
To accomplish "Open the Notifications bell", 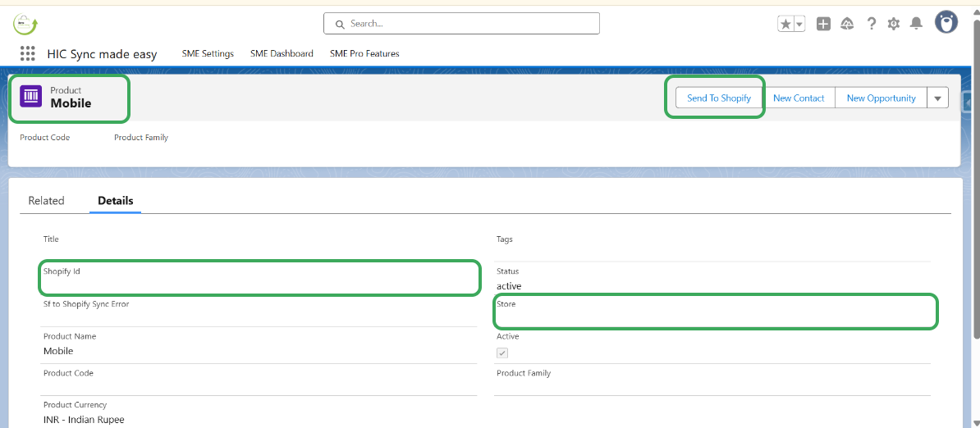I will (916, 24).
